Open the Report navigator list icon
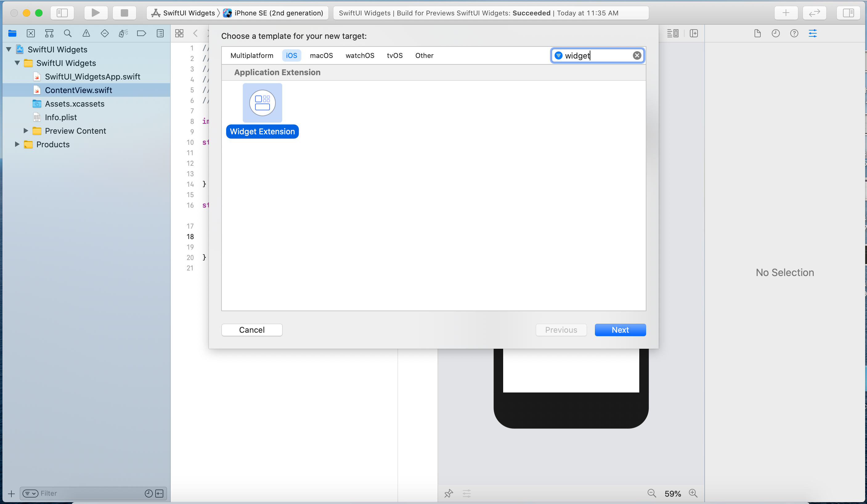This screenshot has height=504, width=867. (x=160, y=33)
